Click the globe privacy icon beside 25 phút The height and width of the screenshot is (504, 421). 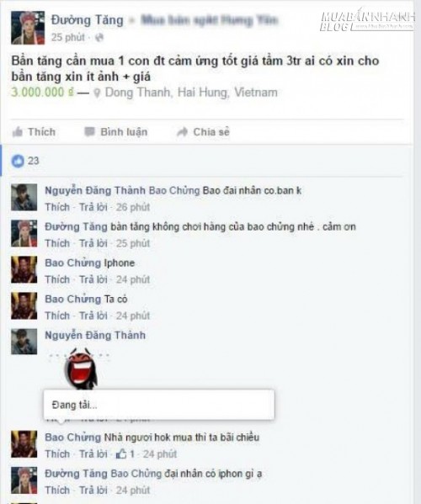[99, 38]
